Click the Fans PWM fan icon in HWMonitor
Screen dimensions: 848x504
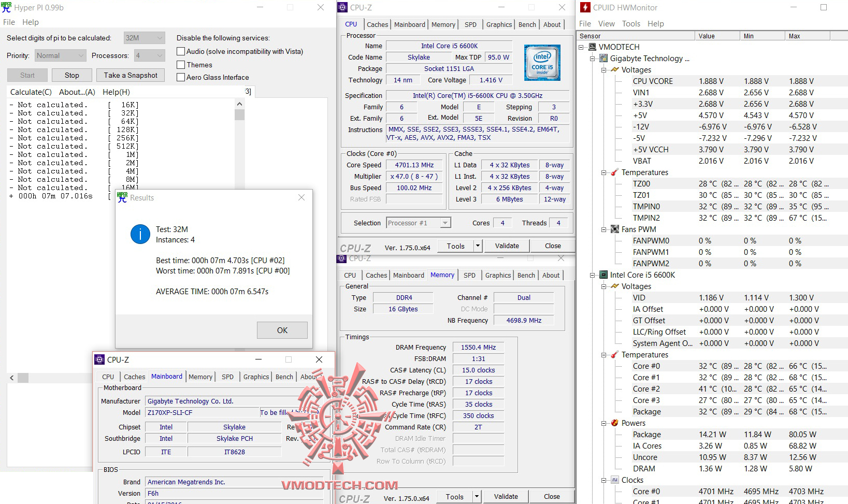pyautogui.click(x=615, y=229)
